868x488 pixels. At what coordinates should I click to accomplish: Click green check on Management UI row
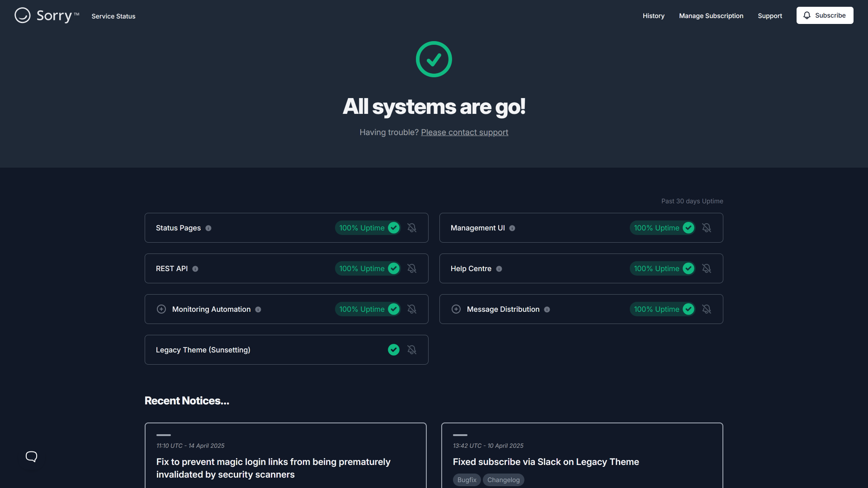click(x=689, y=228)
